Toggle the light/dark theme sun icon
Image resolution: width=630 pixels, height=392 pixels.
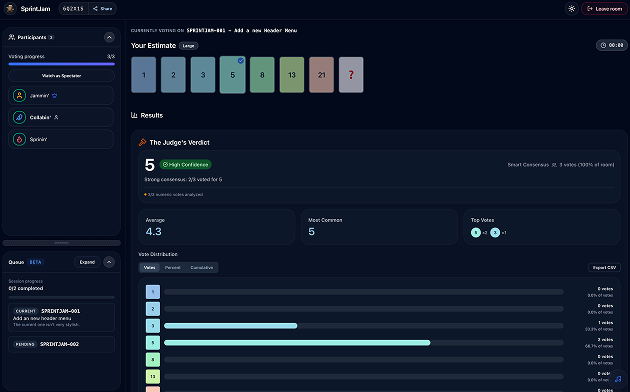571,8
